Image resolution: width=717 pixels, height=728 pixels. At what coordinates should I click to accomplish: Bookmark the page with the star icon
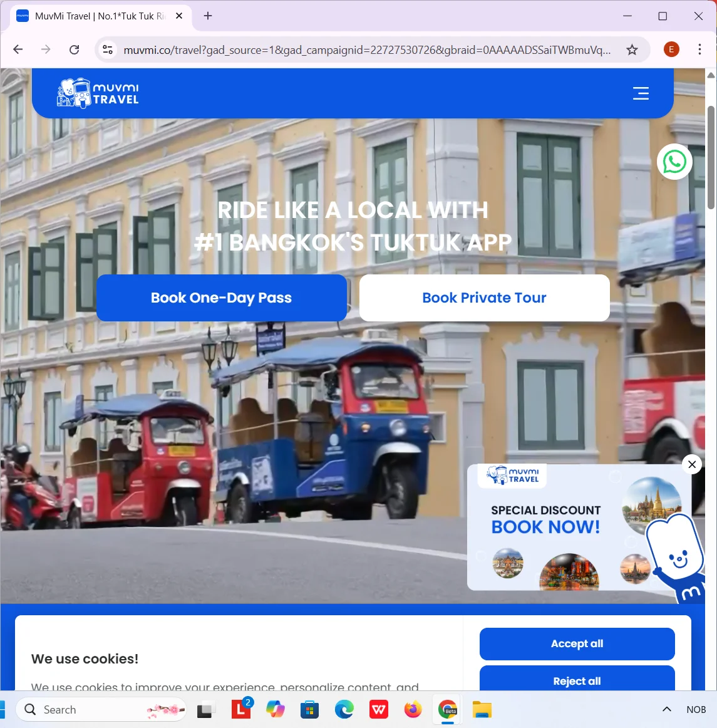(x=632, y=49)
